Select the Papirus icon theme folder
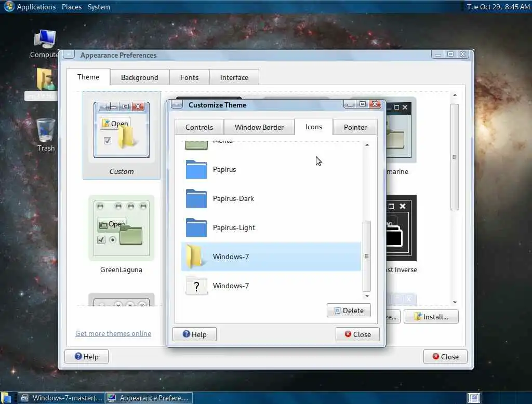This screenshot has height=404, width=532. click(x=196, y=169)
